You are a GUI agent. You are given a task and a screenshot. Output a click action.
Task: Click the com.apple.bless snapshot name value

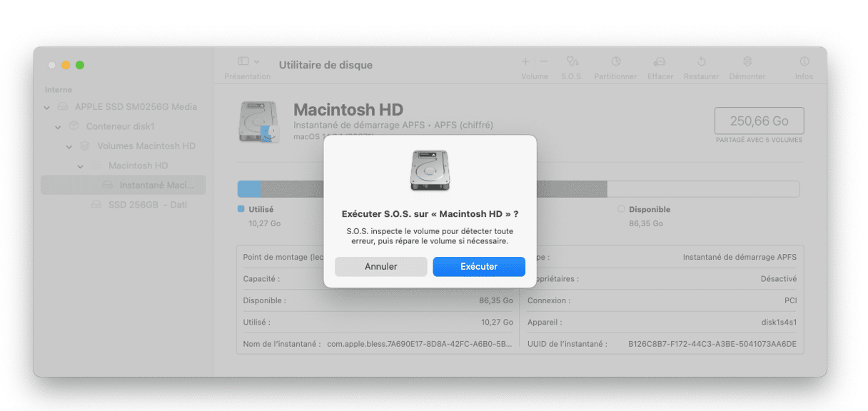click(x=420, y=344)
